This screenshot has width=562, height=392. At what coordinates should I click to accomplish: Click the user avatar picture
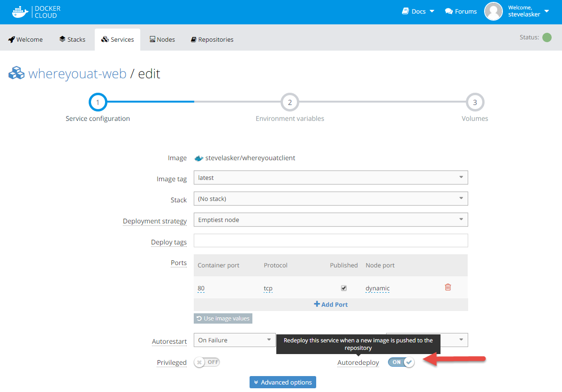(x=493, y=12)
